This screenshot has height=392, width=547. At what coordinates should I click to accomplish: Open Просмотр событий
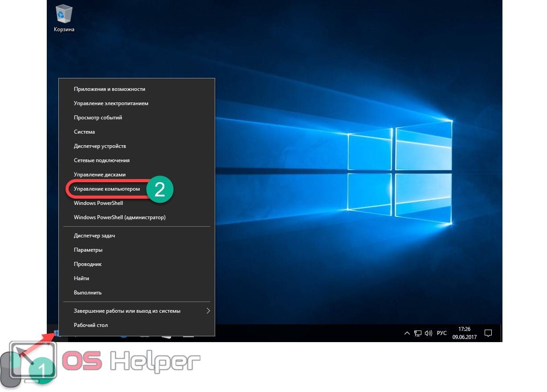(137, 118)
